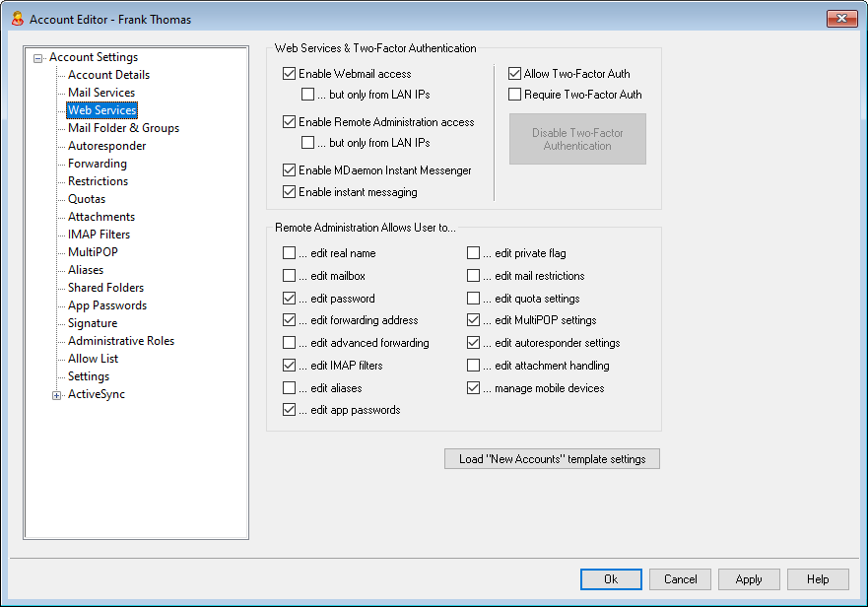Click the Ok button

click(x=611, y=579)
